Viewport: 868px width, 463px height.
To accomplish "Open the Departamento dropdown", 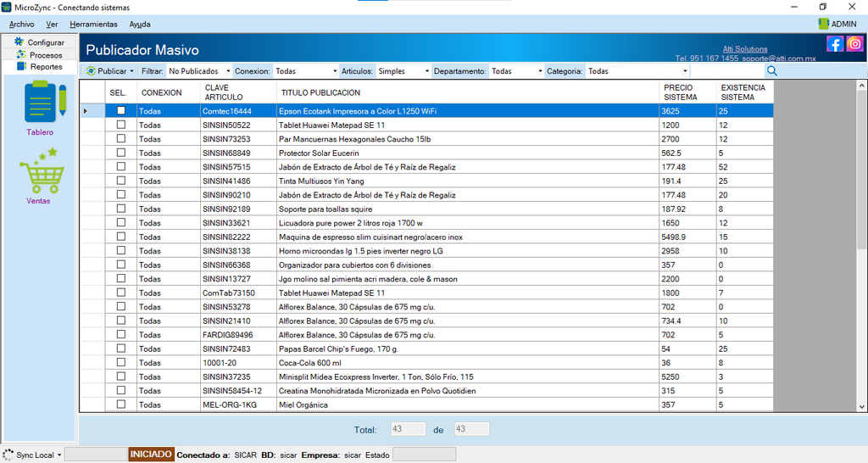I will pos(516,71).
